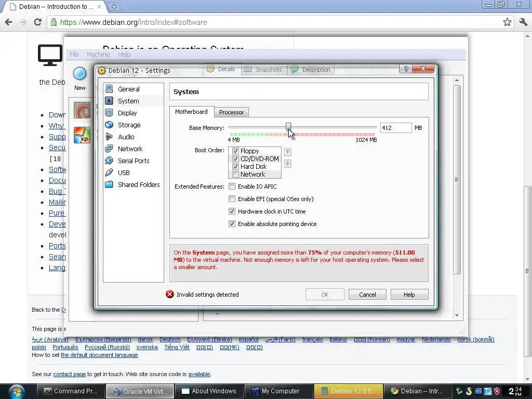The image size is (532, 399).
Task: Click the Base Memory value field
Action: point(395,128)
